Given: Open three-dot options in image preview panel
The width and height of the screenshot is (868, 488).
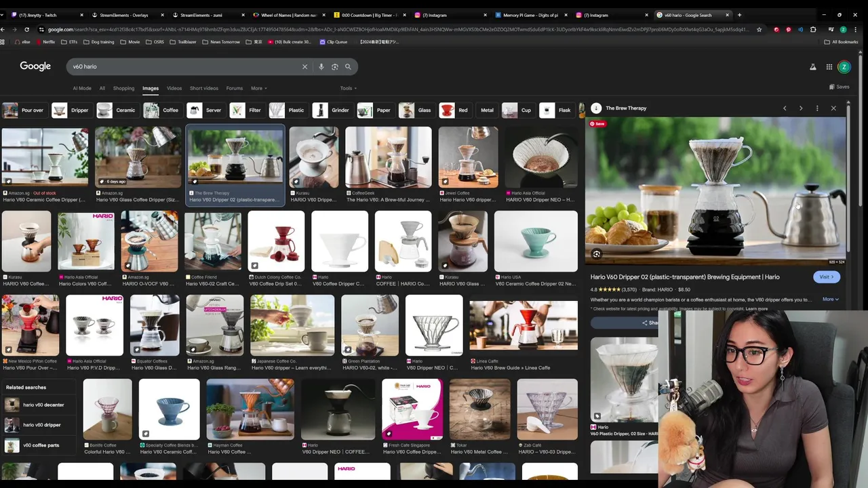Looking at the screenshot, I should (x=817, y=108).
